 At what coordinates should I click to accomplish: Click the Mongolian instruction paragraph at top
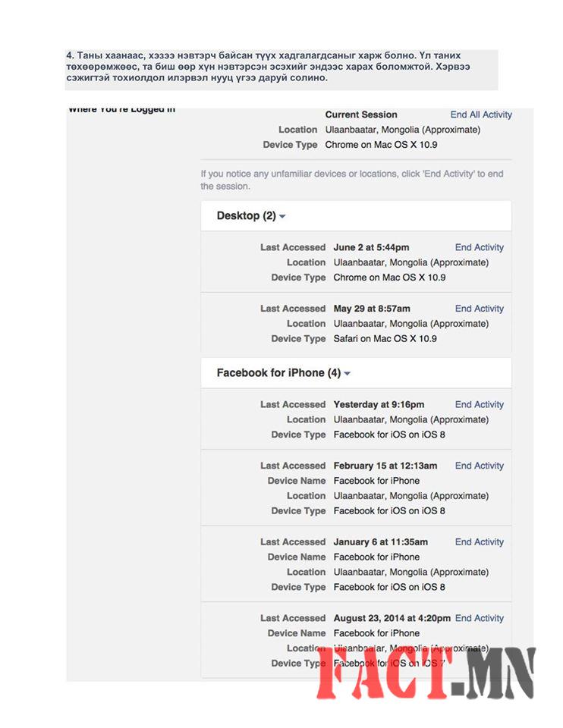tap(281, 67)
